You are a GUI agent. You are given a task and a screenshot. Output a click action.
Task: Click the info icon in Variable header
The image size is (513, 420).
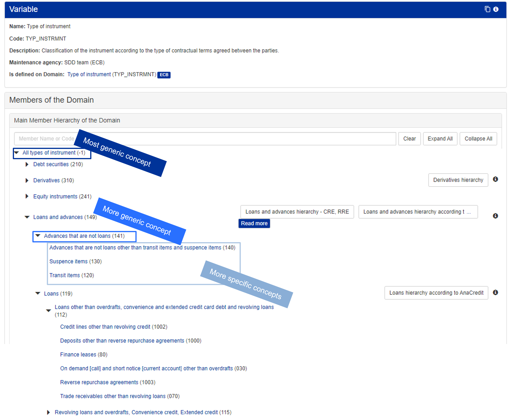pyautogui.click(x=496, y=9)
